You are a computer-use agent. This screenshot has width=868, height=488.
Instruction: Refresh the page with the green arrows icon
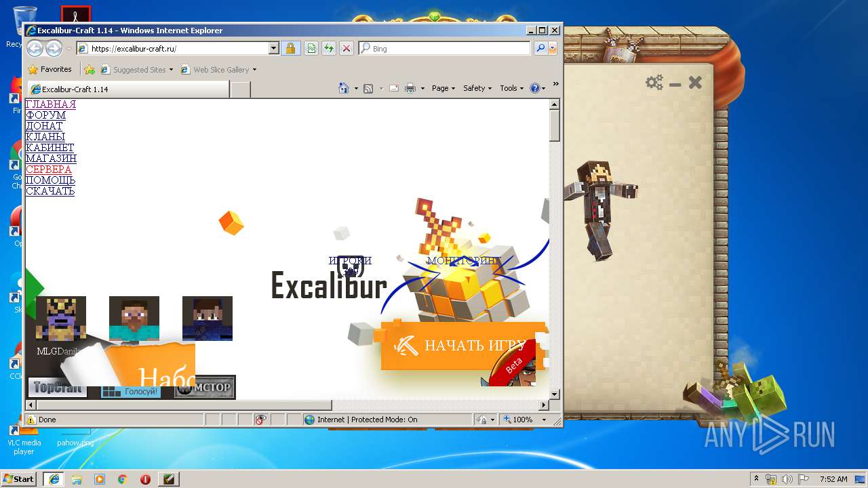click(328, 48)
